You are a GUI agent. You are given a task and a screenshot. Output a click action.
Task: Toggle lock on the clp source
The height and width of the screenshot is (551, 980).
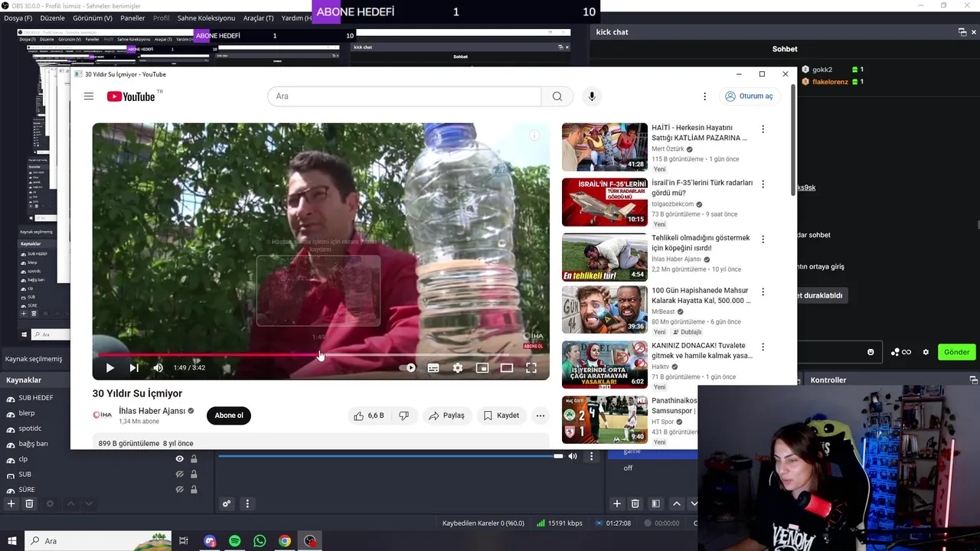194,459
